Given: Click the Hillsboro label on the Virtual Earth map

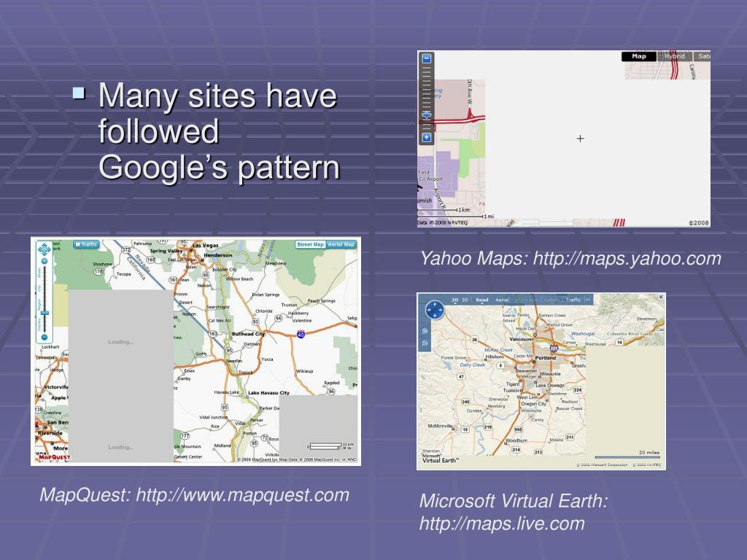Looking at the screenshot, I should [x=495, y=357].
